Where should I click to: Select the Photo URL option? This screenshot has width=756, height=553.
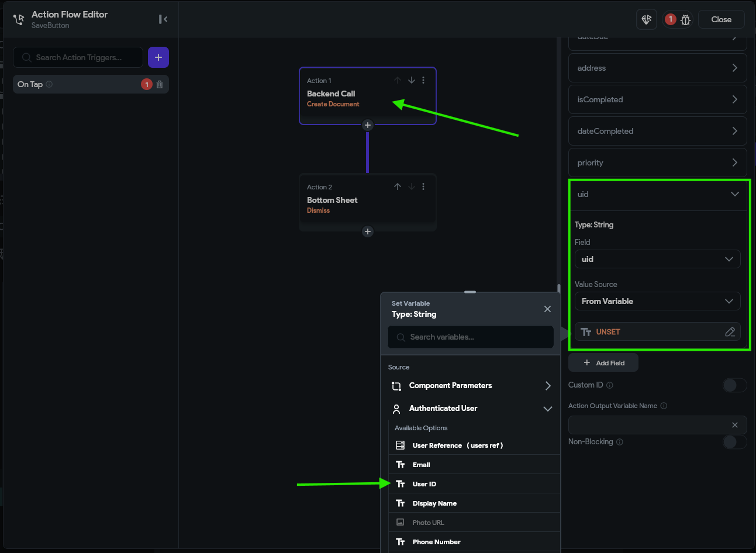coord(474,523)
